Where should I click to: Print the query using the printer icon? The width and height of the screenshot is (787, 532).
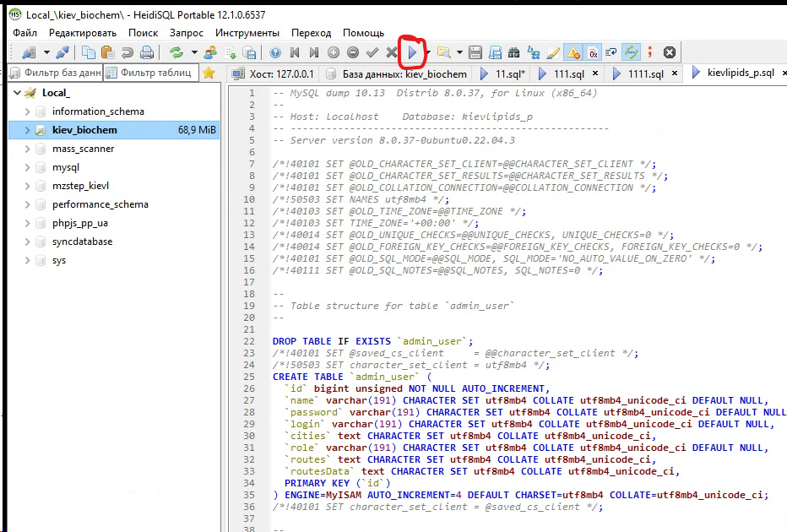tap(147, 52)
